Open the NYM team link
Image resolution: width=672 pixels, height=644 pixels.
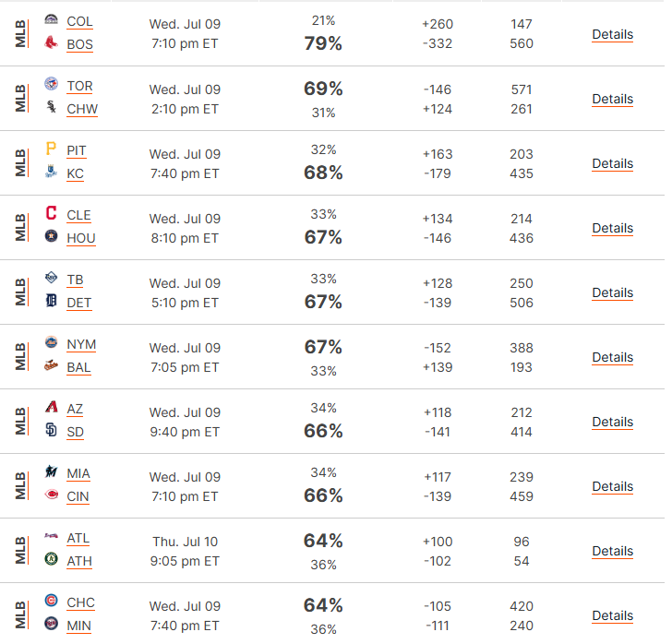pyautogui.click(x=81, y=344)
